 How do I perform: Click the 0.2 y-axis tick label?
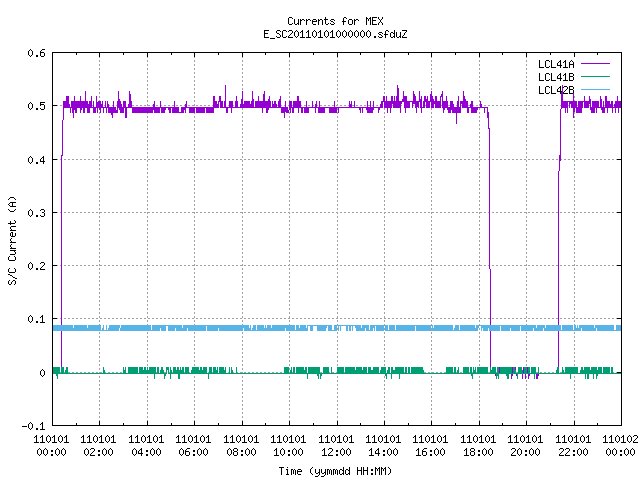coord(36,266)
